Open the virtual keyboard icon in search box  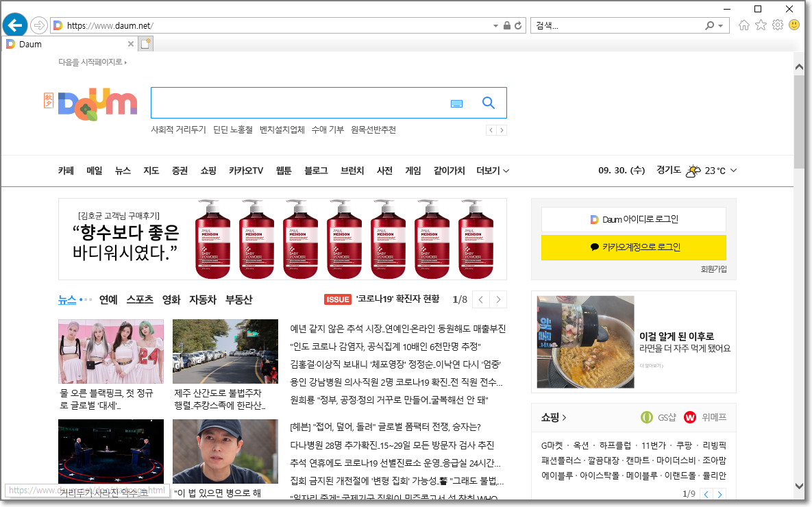click(x=457, y=103)
